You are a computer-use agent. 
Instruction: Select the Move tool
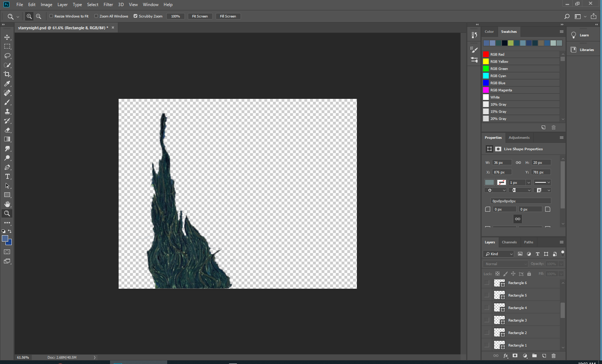pyautogui.click(x=7, y=37)
